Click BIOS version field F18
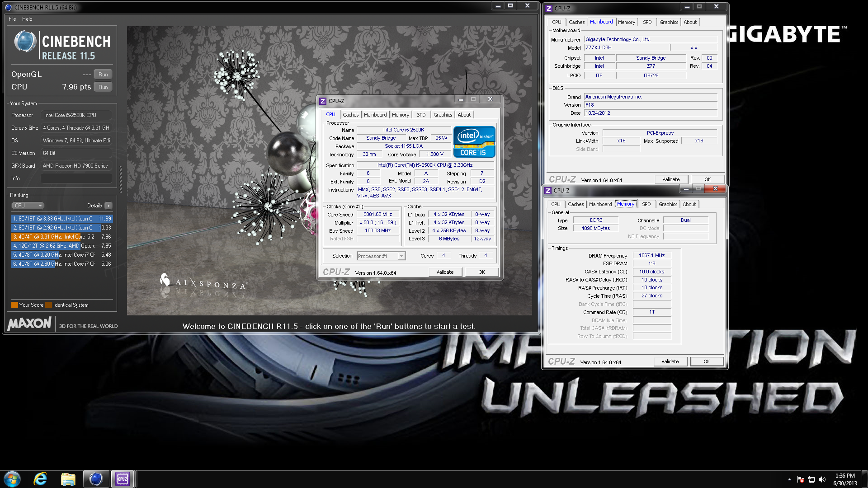Image resolution: width=868 pixels, height=488 pixels. (651, 105)
